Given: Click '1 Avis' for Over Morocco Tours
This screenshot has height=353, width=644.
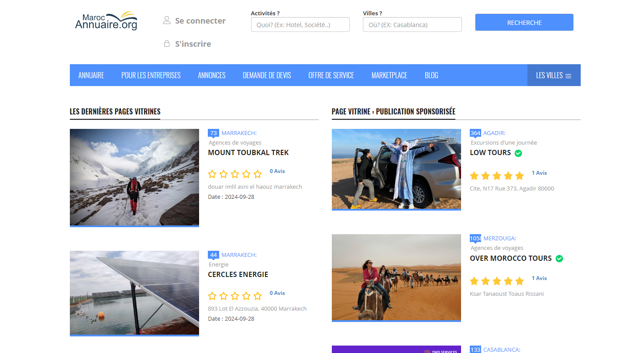Looking at the screenshot, I should pyautogui.click(x=539, y=278).
